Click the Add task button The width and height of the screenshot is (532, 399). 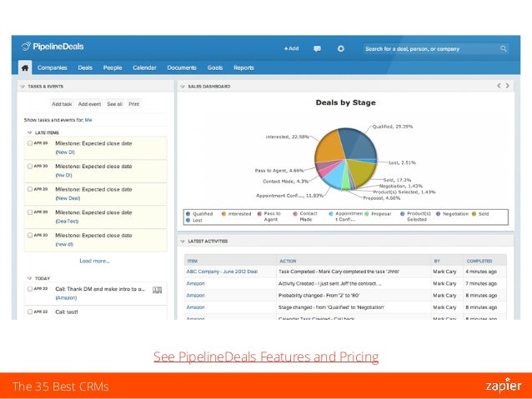tap(62, 104)
